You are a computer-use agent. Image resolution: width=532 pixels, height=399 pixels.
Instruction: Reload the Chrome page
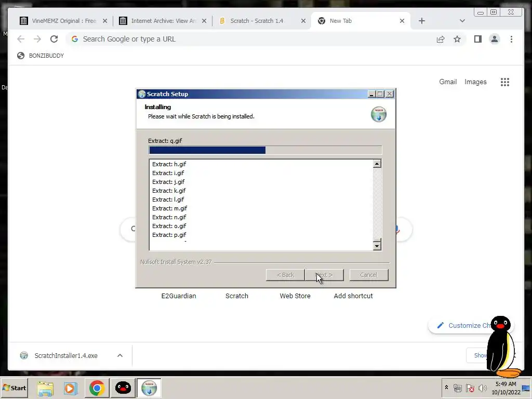click(x=54, y=39)
